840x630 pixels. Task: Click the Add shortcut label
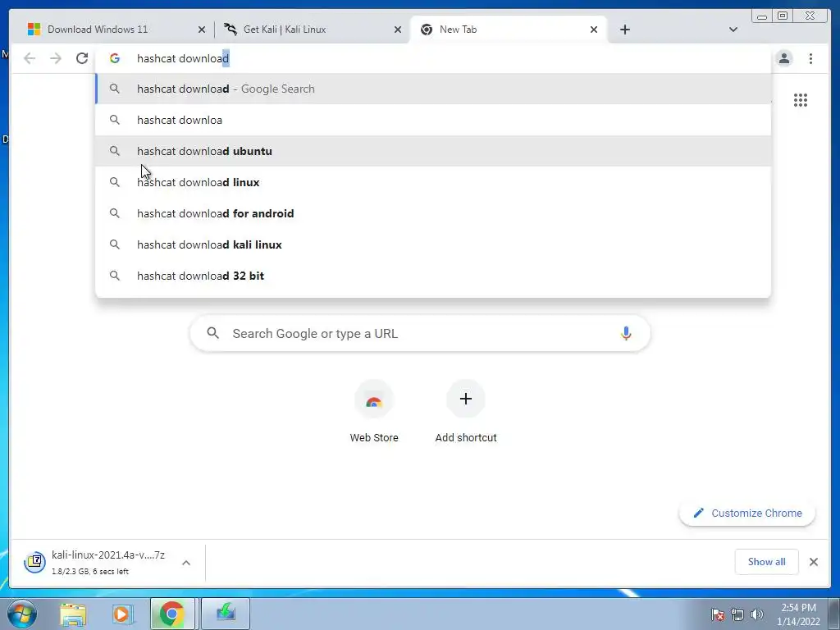pyautogui.click(x=466, y=438)
